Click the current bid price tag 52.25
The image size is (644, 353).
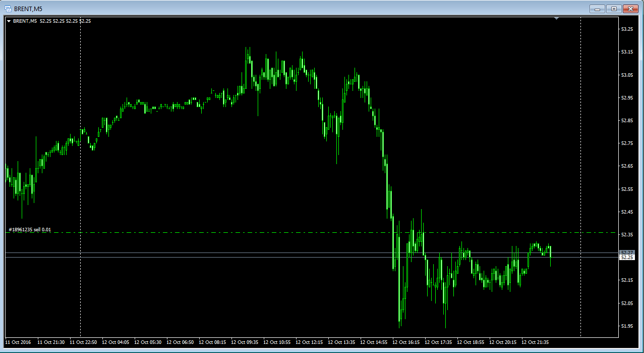pyautogui.click(x=627, y=258)
